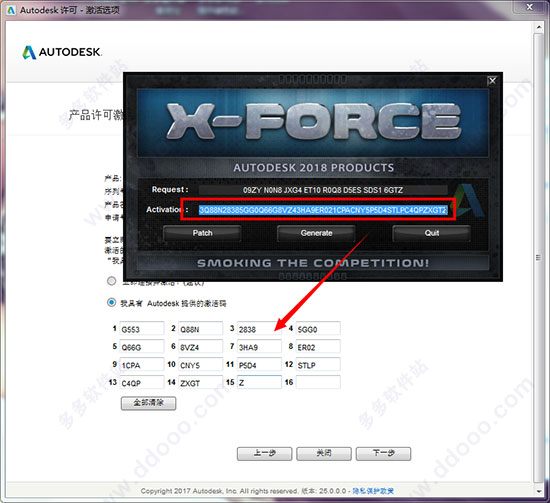Click the 上一步 previous step button
This screenshot has height=503, width=550.
point(264,454)
